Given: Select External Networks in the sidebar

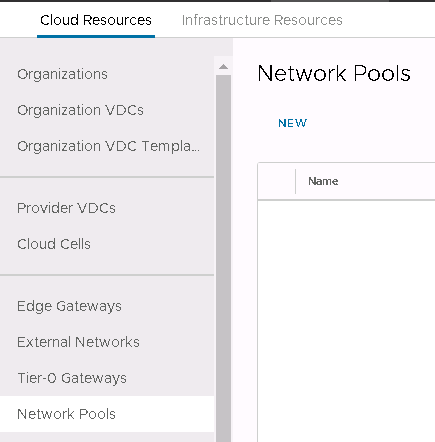Looking at the screenshot, I should pyautogui.click(x=78, y=342).
